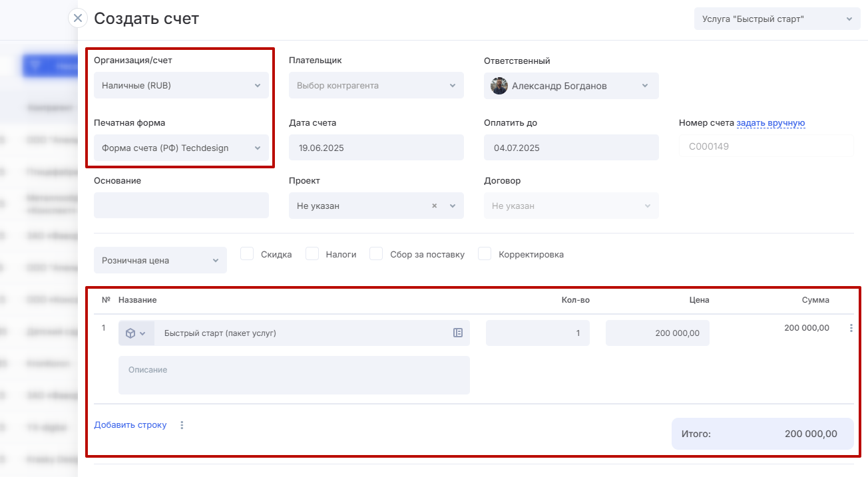
Task: Toggle the Налоги checkbox
Action: (x=312, y=254)
